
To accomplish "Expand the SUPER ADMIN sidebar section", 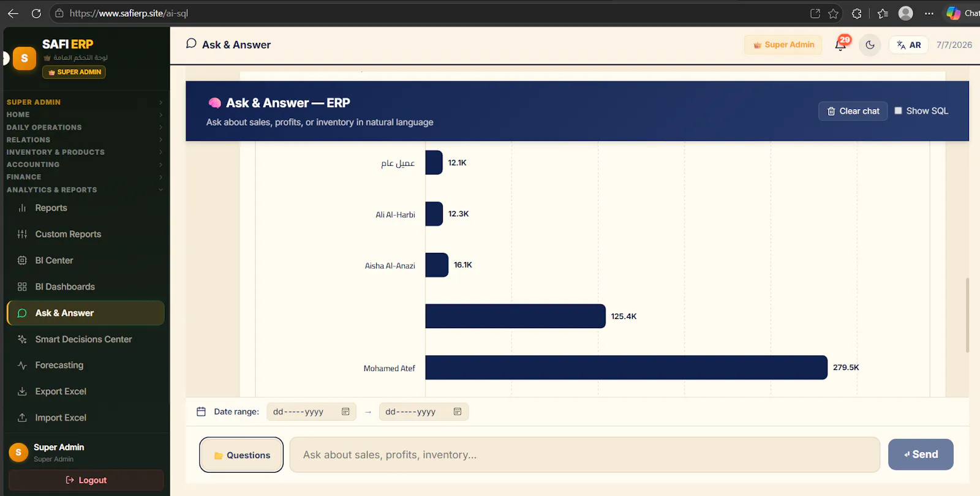I will click(x=85, y=102).
